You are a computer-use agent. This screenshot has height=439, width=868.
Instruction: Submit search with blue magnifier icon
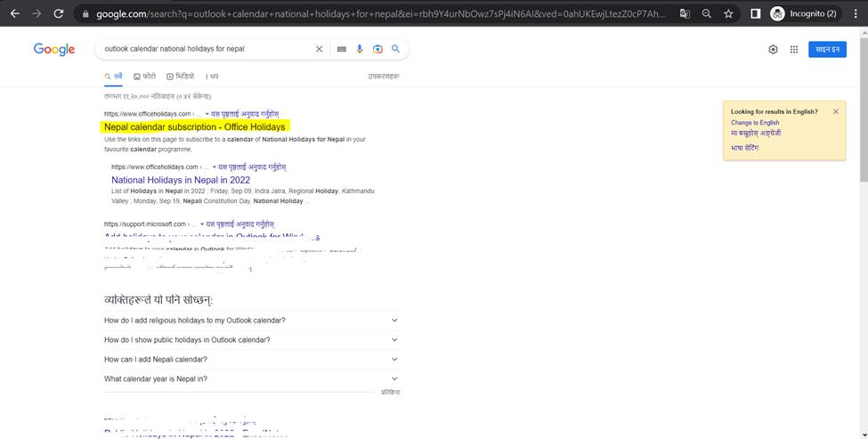pyautogui.click(x=395, y=49)
